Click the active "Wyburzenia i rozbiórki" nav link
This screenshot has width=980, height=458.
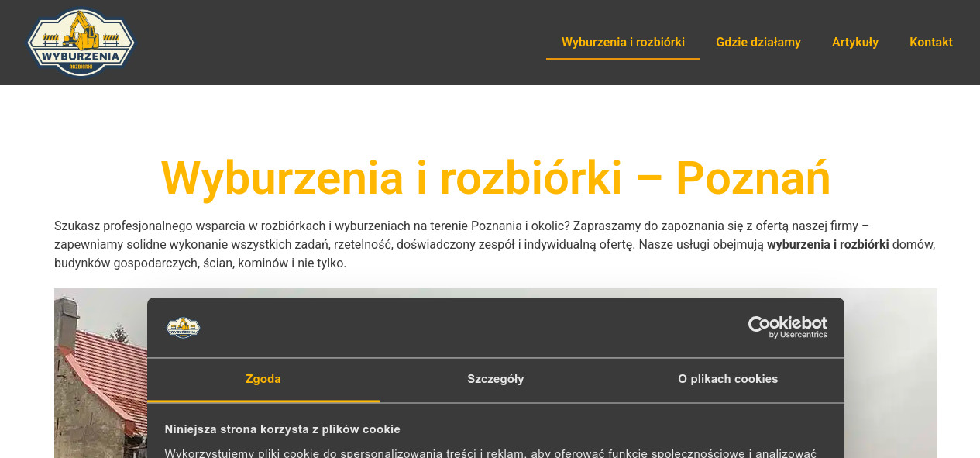pos(623,42)
